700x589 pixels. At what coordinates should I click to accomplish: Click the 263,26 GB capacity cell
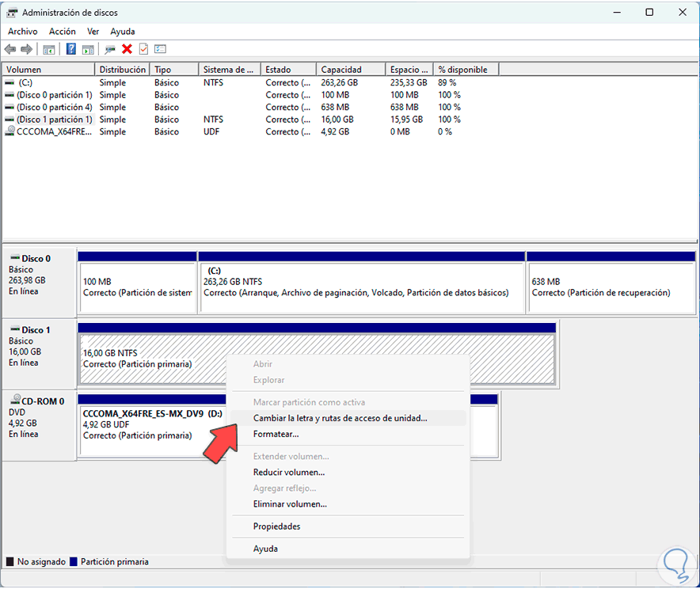(x=339, y=82)
